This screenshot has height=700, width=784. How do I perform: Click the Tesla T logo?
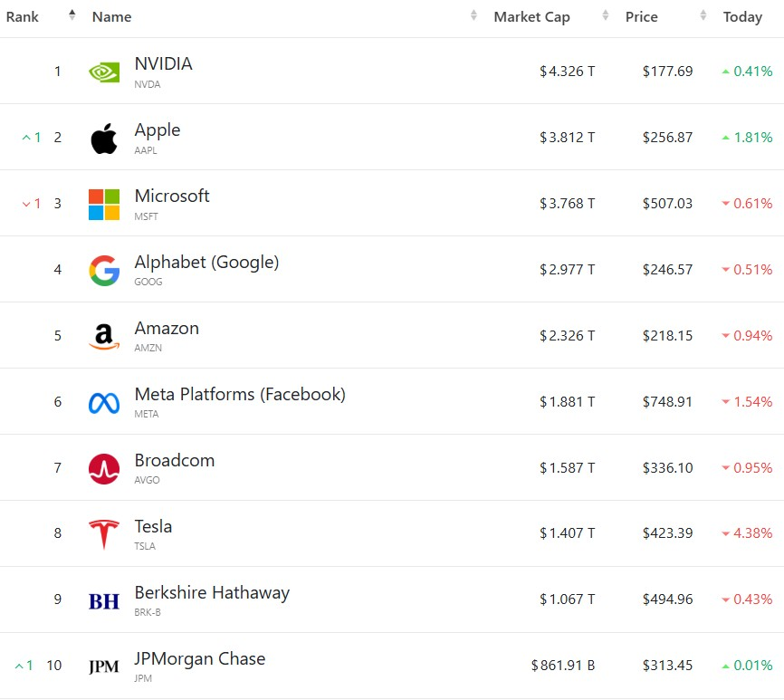tap(104, 534)
